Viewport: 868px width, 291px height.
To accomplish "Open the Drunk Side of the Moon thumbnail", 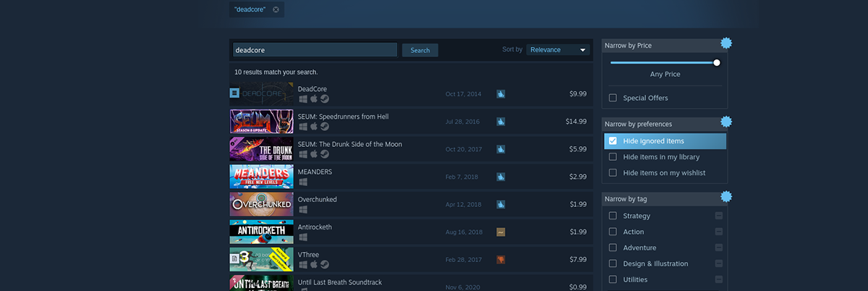I will (x=261, y=148).
